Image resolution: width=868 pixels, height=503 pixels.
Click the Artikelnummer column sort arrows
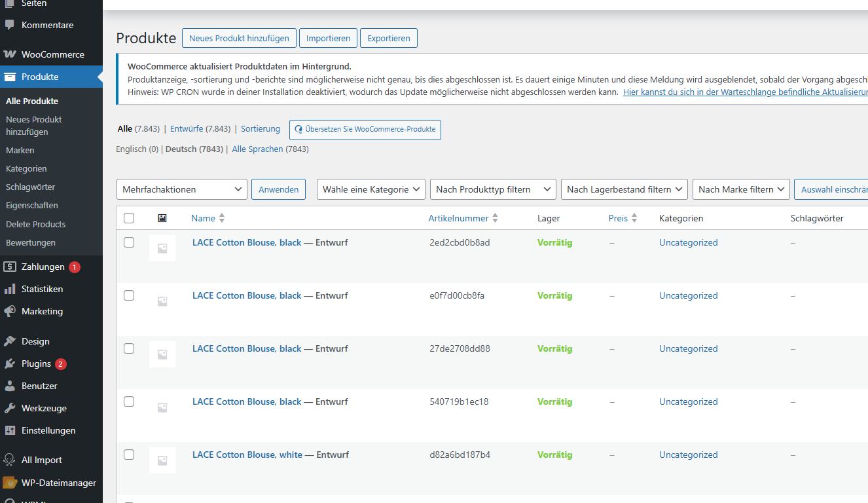[495, 218]
